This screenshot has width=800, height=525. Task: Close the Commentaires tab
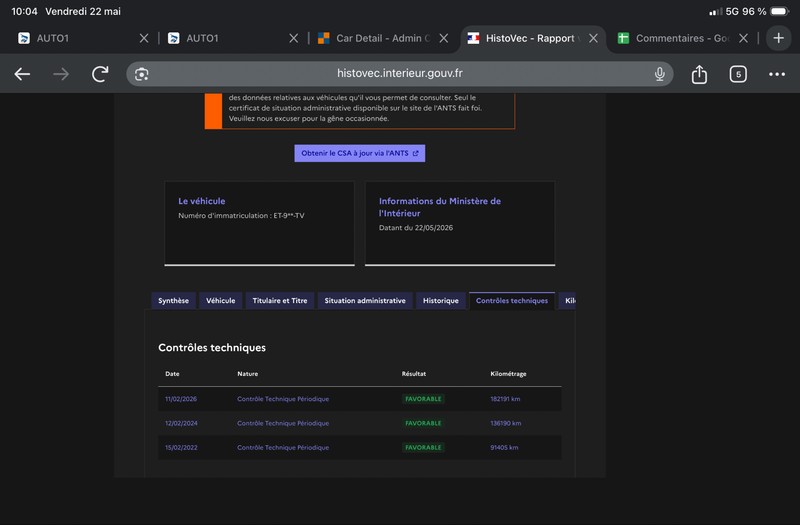pyautogui.click(x=743, y=38)
